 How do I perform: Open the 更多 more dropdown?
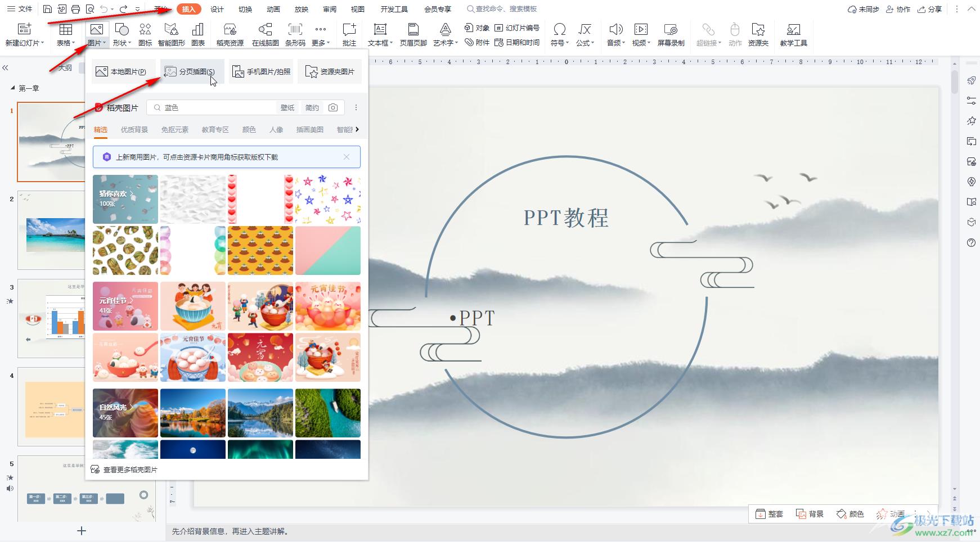[x=320, y=43]
